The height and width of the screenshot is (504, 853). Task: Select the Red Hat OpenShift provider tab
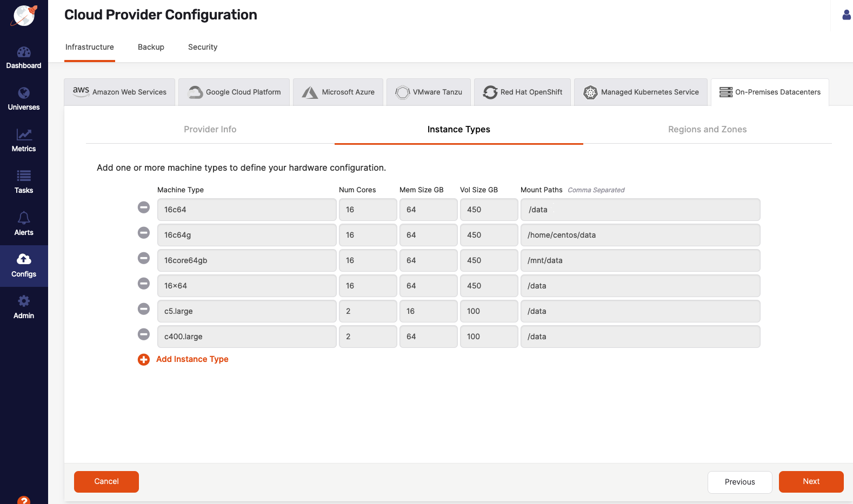tap(522, 92)
